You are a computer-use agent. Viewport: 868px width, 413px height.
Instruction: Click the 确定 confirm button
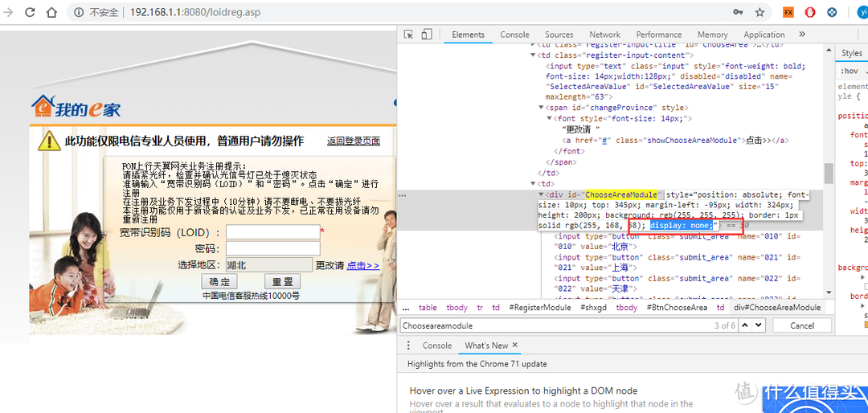[219, 280]
